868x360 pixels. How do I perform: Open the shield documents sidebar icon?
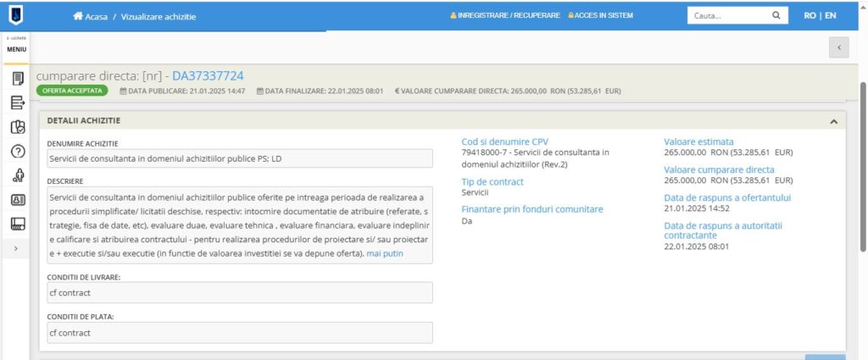coord(18,127)
